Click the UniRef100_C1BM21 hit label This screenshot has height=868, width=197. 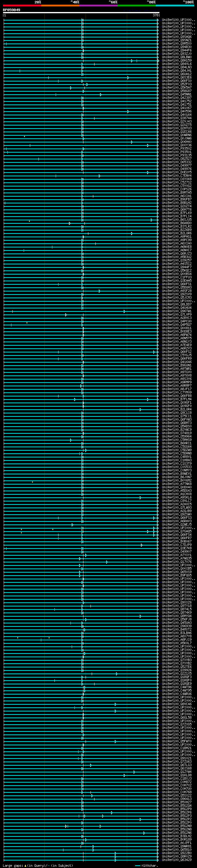tap(176, 748)
